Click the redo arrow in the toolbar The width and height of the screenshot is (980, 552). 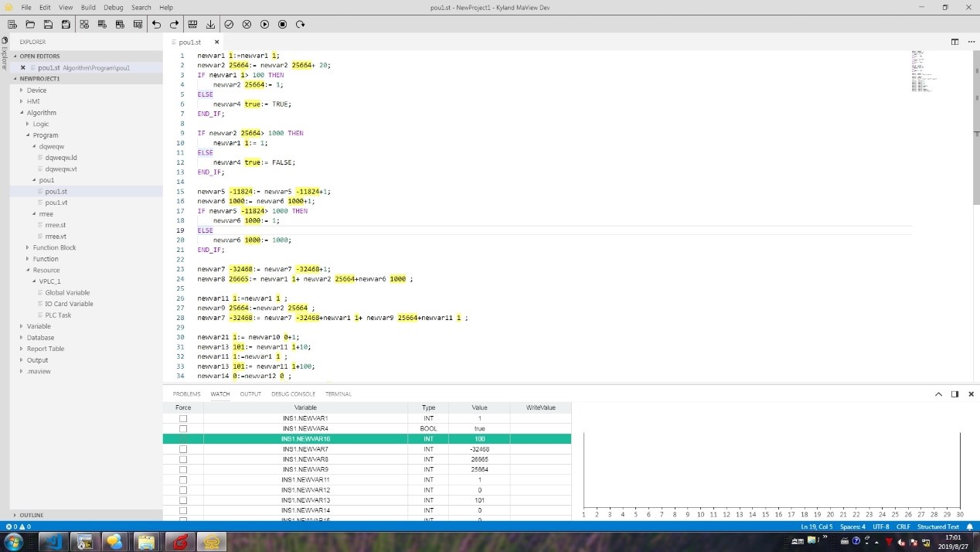[x=175, y=25]
